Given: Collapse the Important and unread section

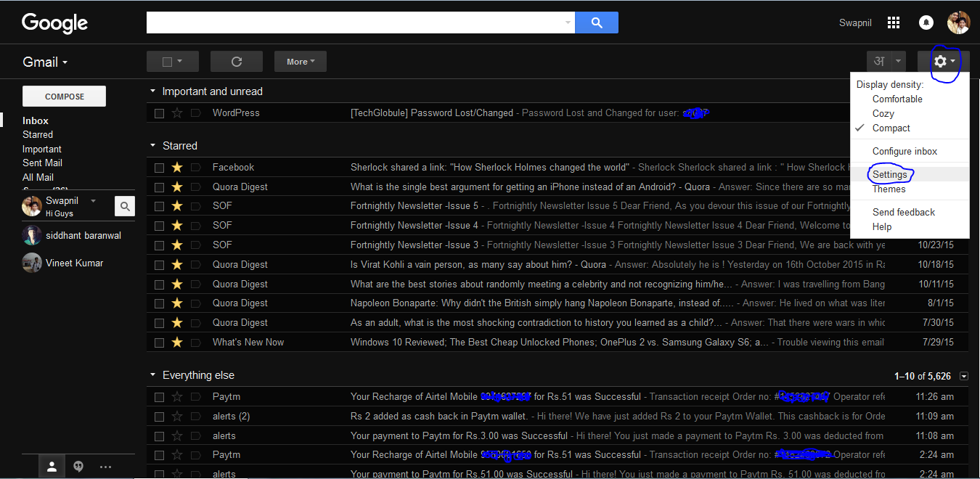Looking at the screenshot, I should (152, 91).
